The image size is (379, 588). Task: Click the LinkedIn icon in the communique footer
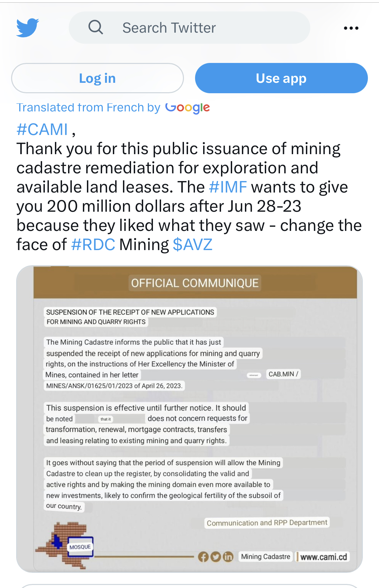coord(228,557)
